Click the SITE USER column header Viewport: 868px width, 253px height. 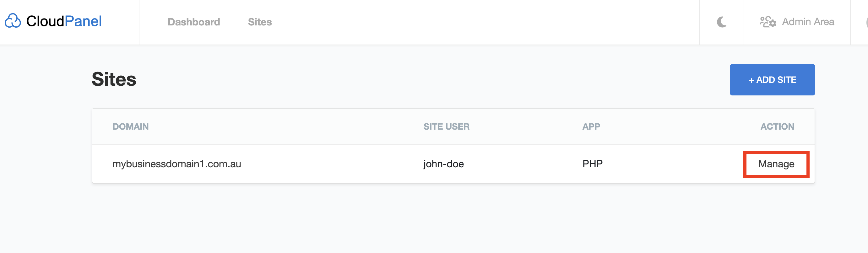(446, 127)
